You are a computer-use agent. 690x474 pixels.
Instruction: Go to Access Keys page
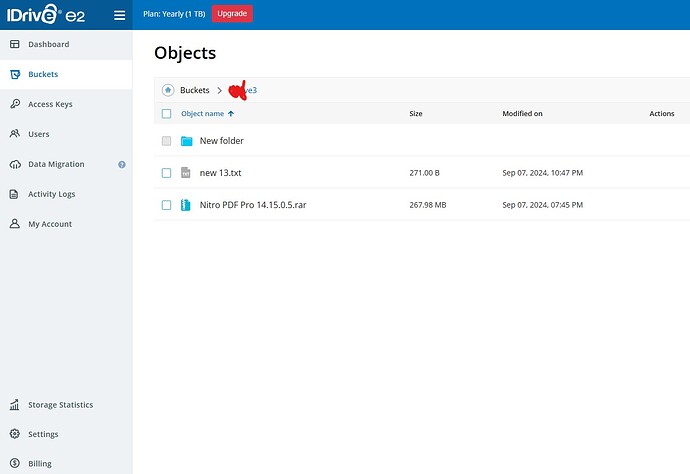pos(50,104)
